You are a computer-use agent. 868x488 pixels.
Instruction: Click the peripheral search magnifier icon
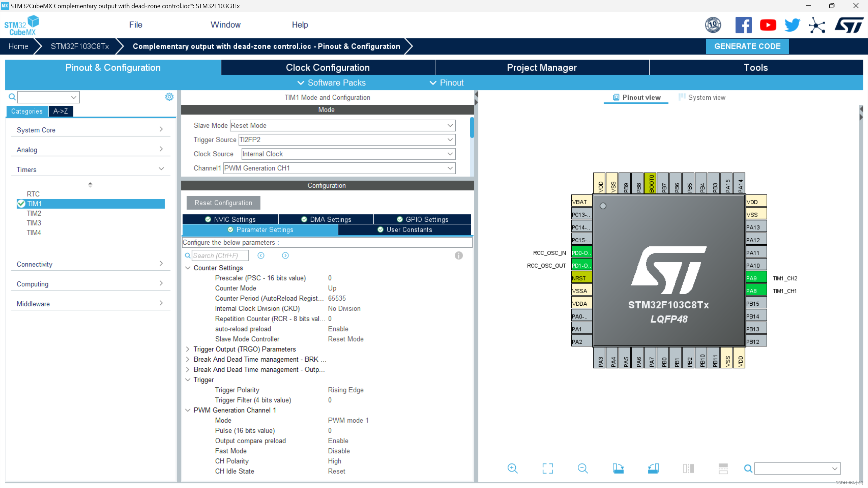12,97
